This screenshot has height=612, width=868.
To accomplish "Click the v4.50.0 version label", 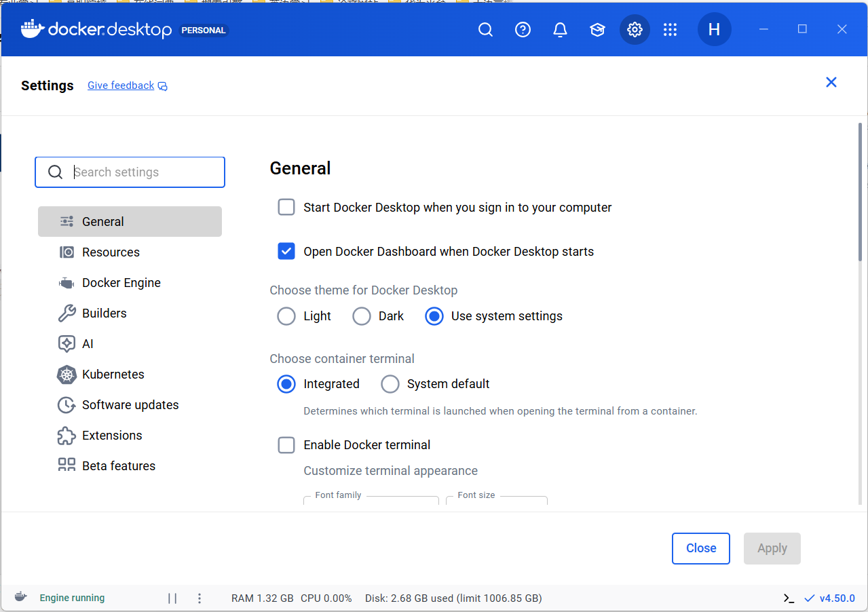I will coord(837,598).
